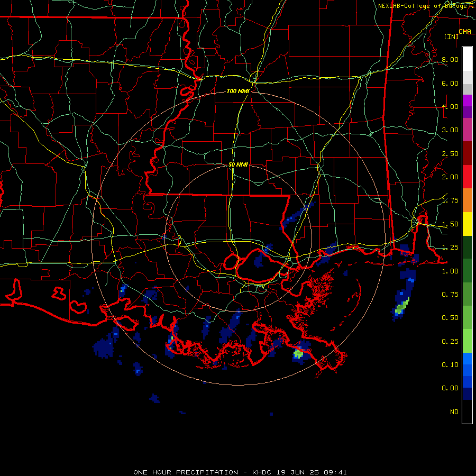Pick the orange swatch in the legend

467,200
